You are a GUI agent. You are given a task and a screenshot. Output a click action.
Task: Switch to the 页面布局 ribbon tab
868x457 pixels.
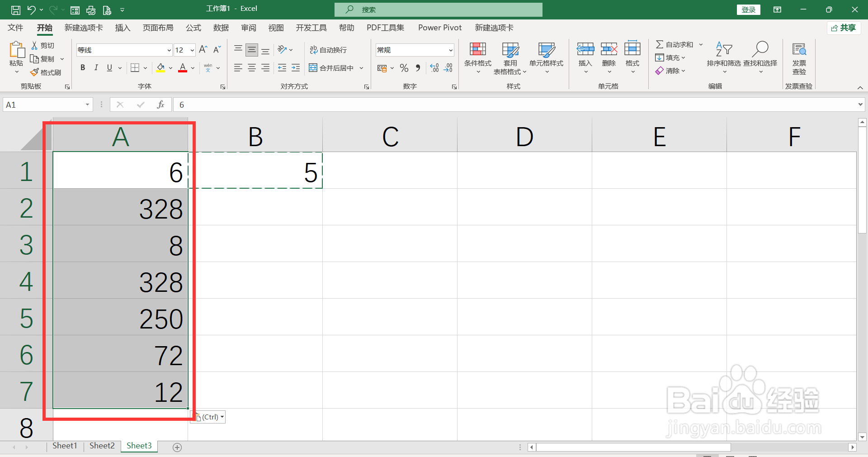point(158,28)
